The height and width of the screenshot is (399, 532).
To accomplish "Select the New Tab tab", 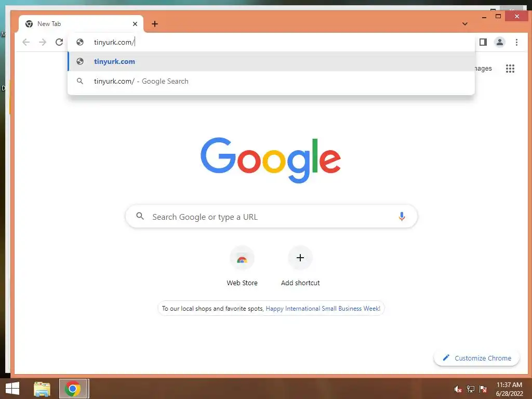I will (81, 24).
